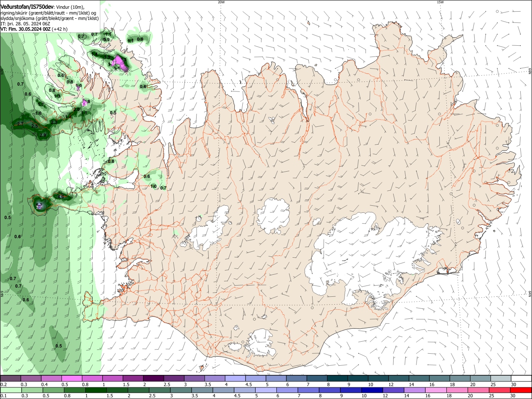Click the rain swatch between 25 and 30
The image size is (532, 399).
click(499, 390)
